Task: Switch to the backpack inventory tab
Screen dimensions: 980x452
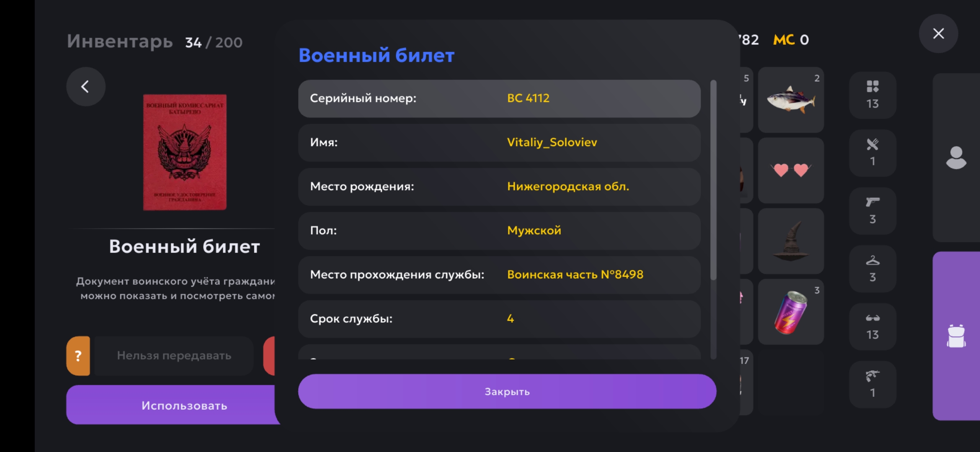Action: click(x=956, y=336)
